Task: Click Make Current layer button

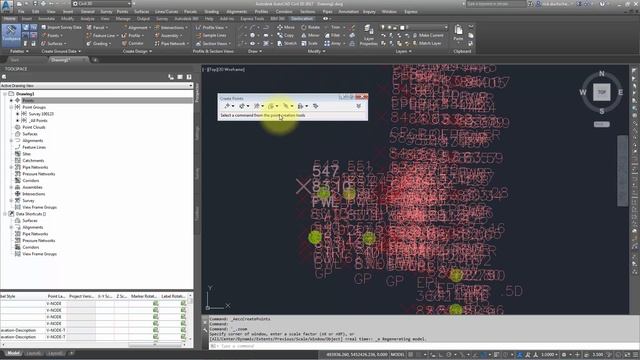Action: click(427, 36)
